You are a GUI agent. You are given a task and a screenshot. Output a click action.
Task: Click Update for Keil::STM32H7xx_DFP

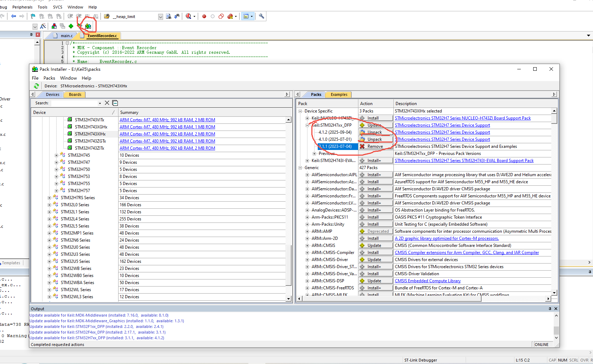pos(376,125)
